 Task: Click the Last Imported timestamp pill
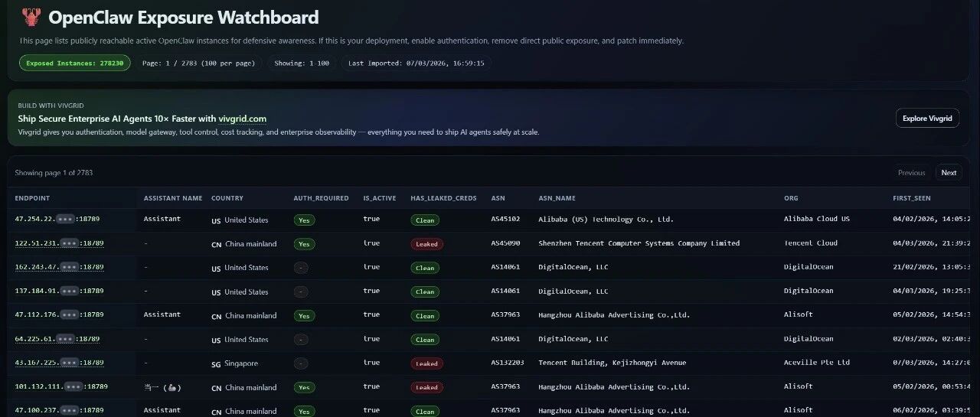pyautogui.click(x=416, y=63)
